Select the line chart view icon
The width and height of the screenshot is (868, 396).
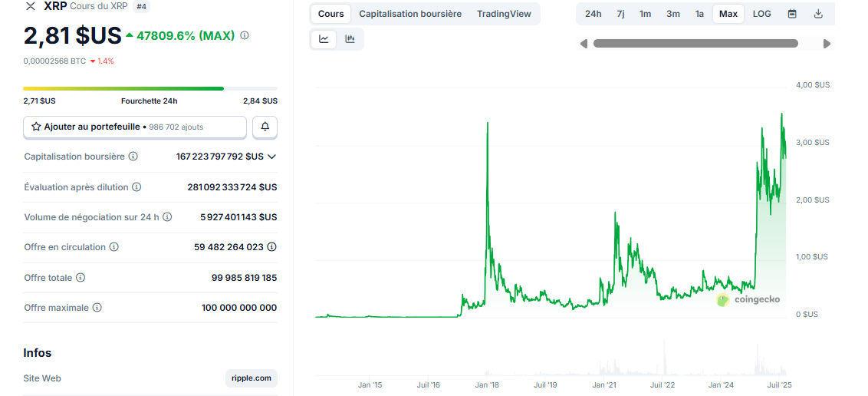coord(324,39)
